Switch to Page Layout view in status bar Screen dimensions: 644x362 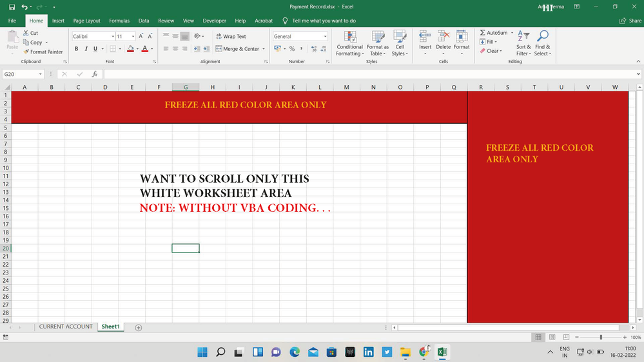tap(552, 337)
